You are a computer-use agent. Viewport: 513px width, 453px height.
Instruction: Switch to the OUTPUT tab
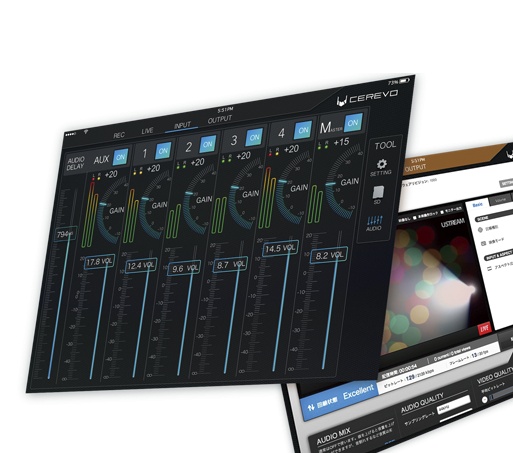pos(219,119)
